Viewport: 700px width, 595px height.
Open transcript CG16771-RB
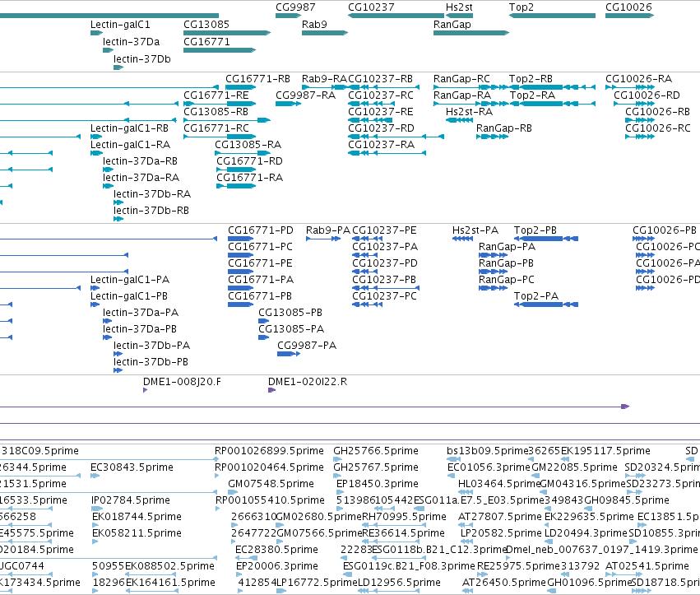(x=257, y=79)
